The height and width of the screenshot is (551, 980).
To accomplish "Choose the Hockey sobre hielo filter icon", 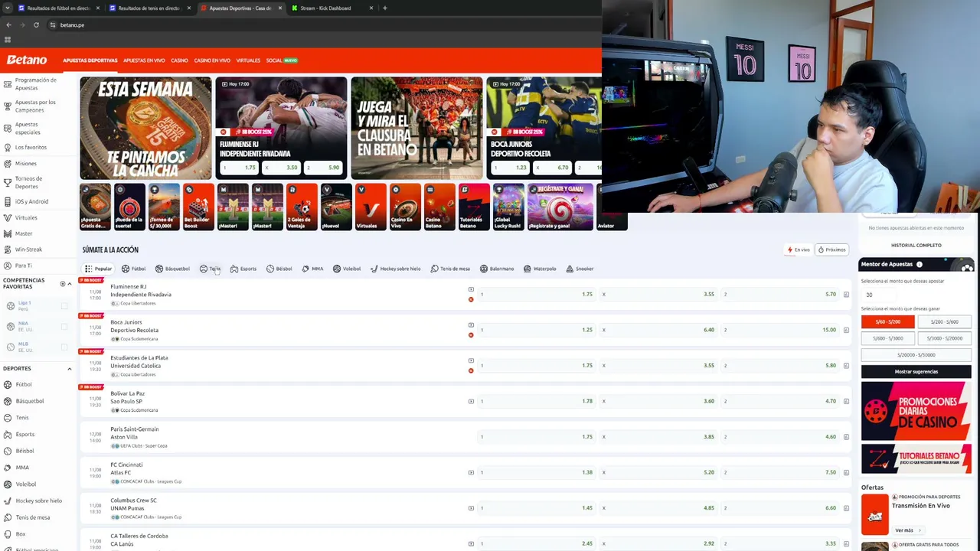I will pos(374,269).
